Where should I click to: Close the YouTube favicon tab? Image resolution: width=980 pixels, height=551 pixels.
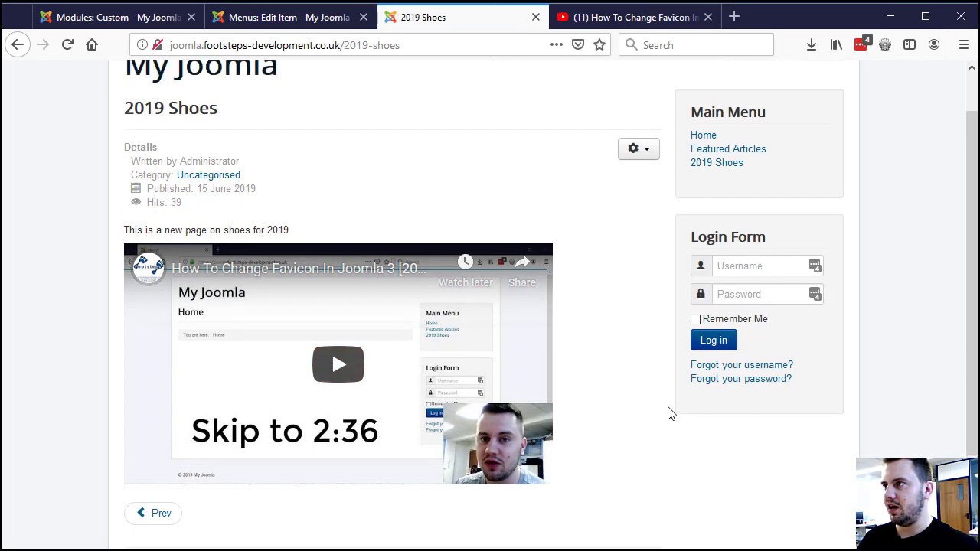point(708,17)
